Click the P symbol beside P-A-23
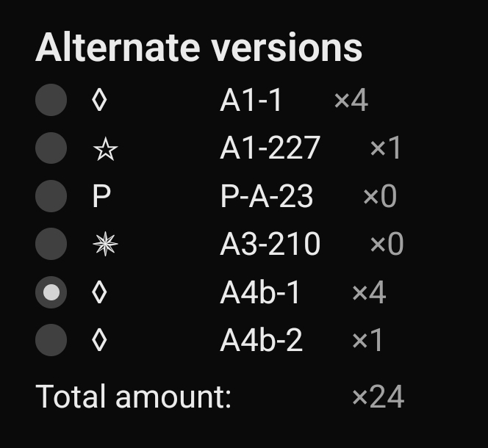The image size is (488, 448). pyautogui.click(x=101, y=197)
